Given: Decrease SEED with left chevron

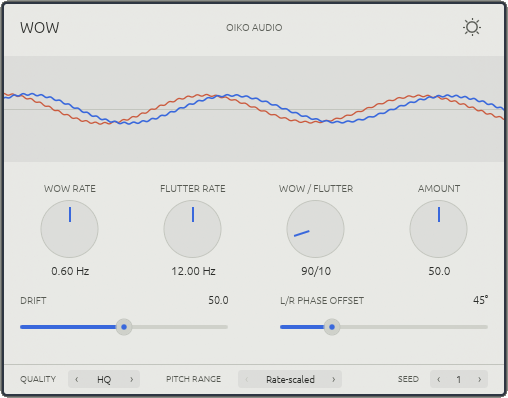Looking at the screenshot, I should (x=439, y=379).
